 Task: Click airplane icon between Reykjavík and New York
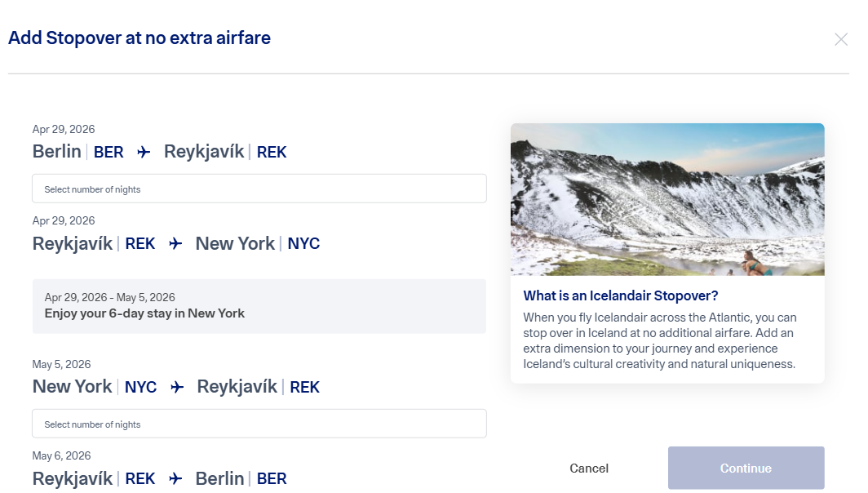click(x=175, y=243)
